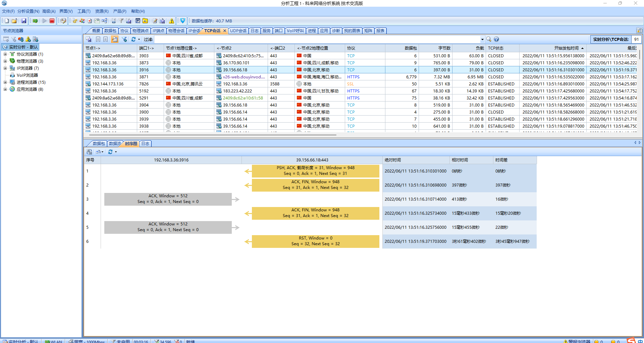Click the search magnifier next to filter box
This screenshot has width=644, height=343.
489,39
